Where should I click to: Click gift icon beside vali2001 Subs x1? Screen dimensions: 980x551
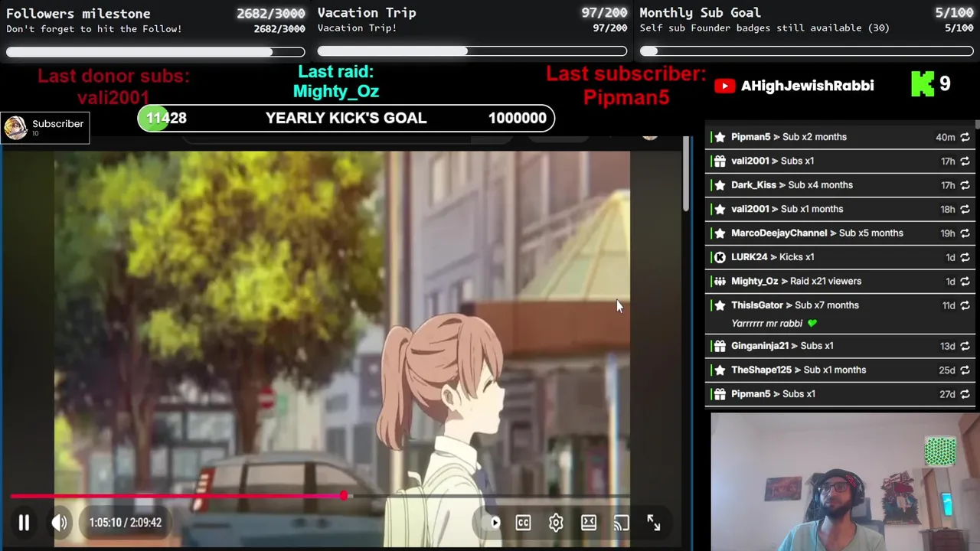click(x=720, y=161)
